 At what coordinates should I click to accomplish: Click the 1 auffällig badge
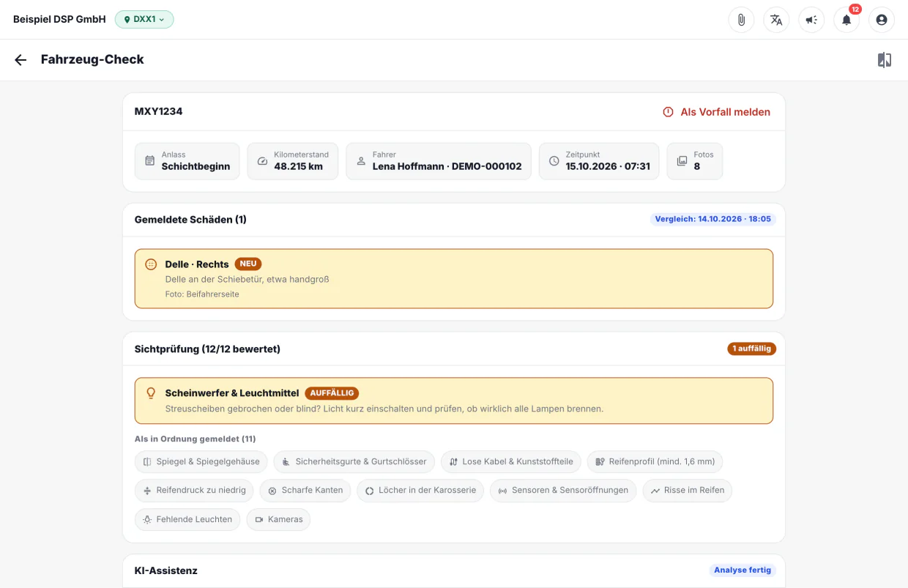coord(752,349)
